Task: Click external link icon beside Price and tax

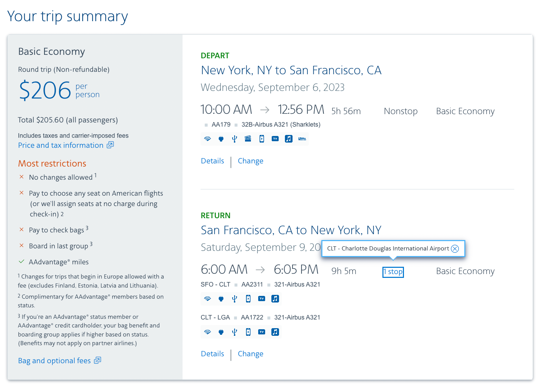Action: click(x=110, y=145)
